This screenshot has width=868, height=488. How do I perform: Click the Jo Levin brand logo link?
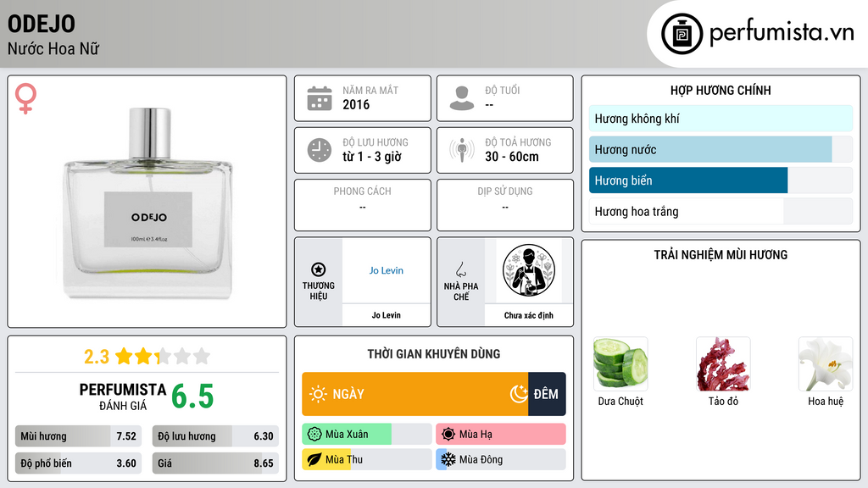(x=387, y=270)
